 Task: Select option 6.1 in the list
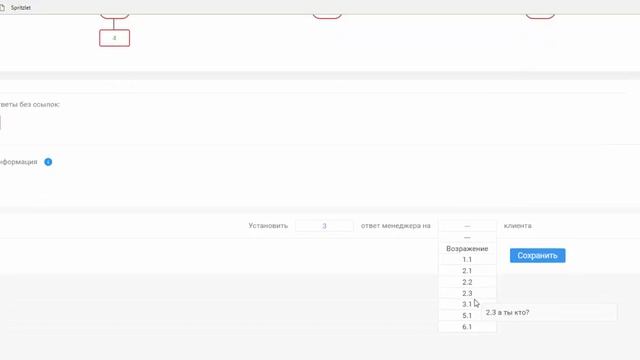(467, 327)
